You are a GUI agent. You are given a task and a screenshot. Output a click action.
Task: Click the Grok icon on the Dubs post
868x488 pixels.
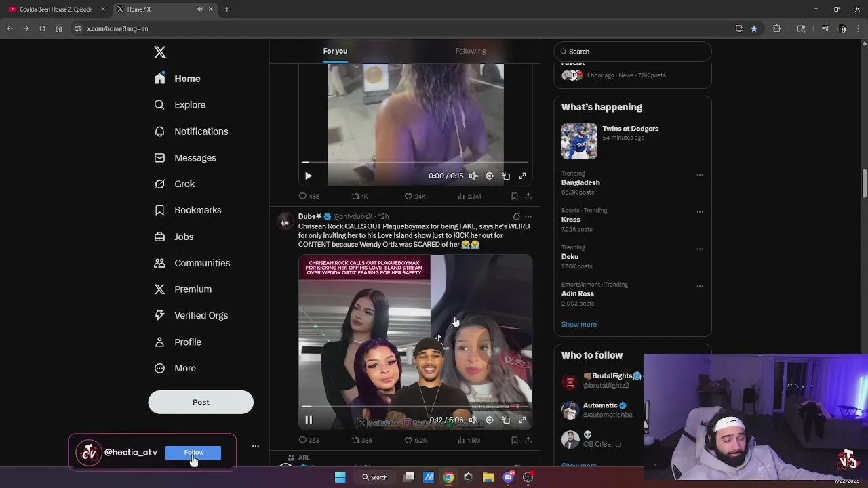coord(516,217)
